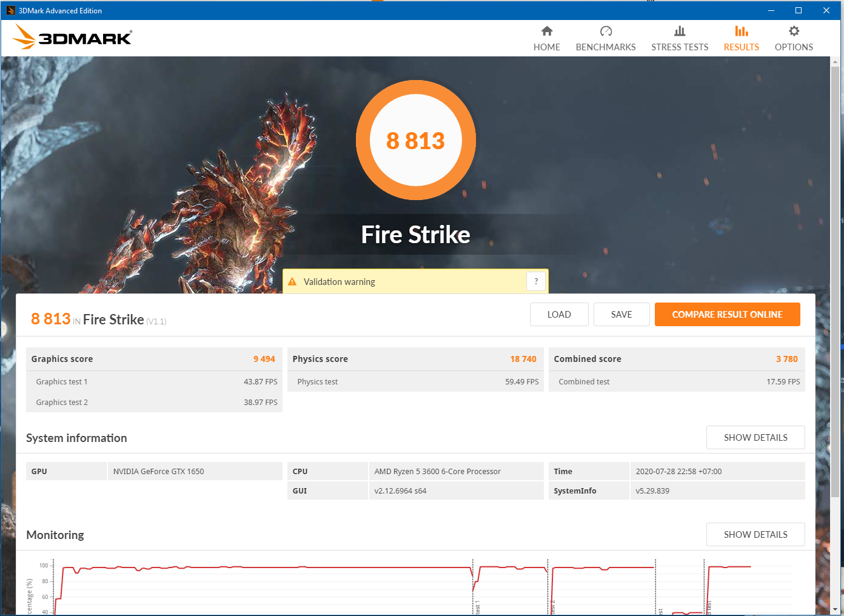Click the Physics score value 18 740
The image size is (844, 616).
click(x=523, y=359)
